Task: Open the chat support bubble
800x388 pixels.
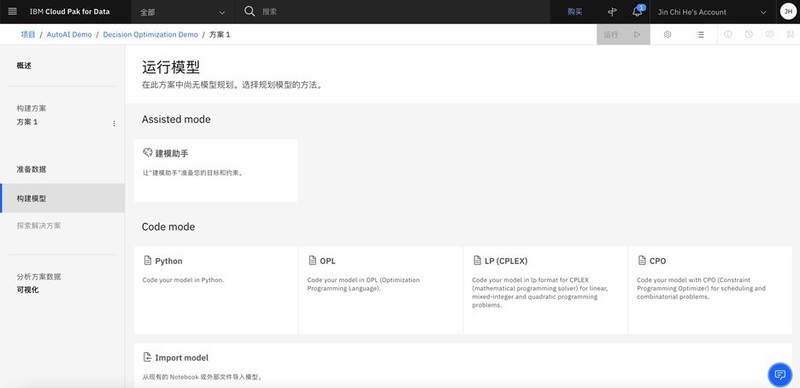Action: point(780,375)
